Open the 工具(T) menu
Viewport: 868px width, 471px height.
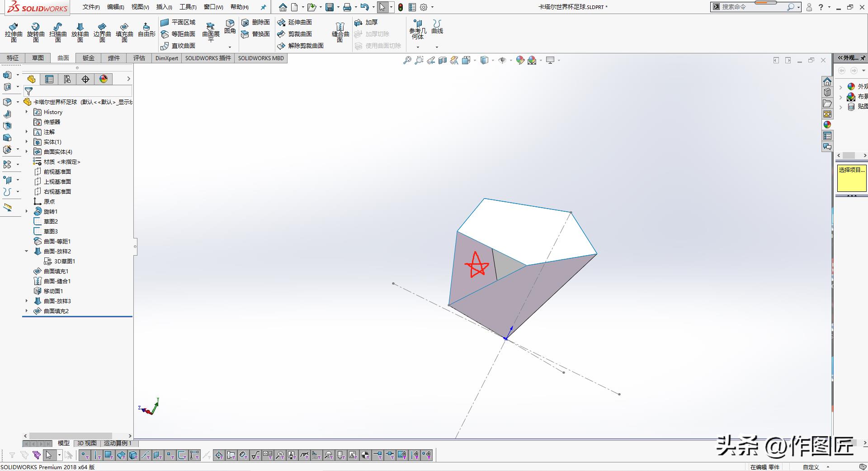(188, 7)
